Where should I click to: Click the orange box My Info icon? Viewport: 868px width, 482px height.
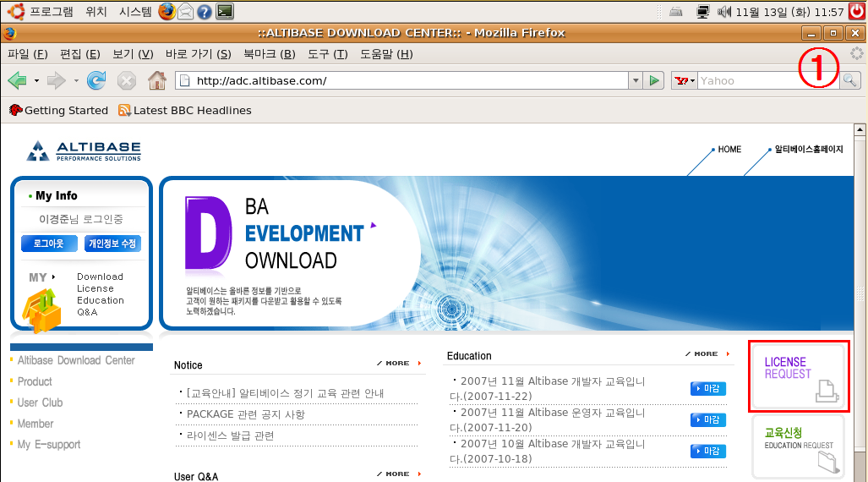42,310
